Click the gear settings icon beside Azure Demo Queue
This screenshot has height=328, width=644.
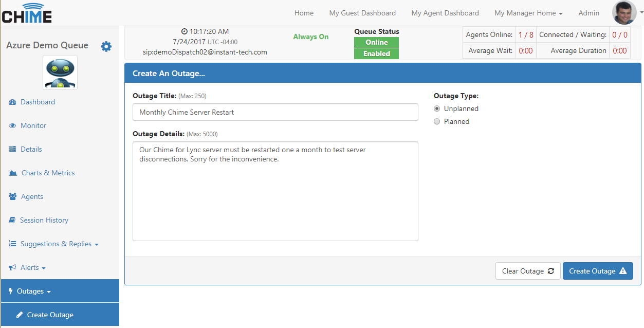[106, 46]
